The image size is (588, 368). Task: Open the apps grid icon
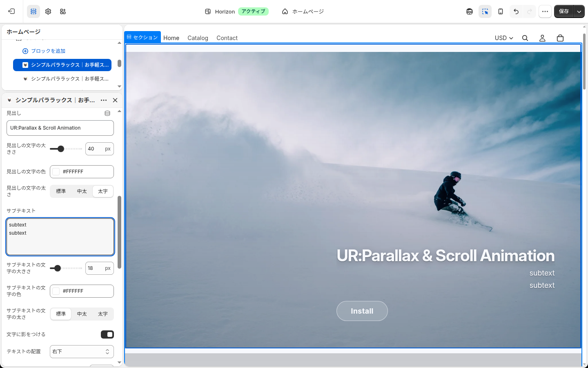tap(63, 11)
